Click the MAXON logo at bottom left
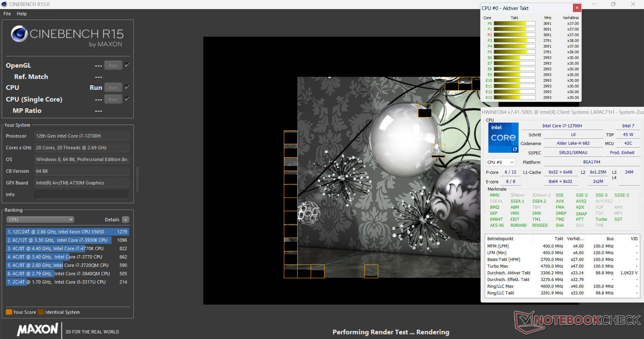The height and width of the screenshot is (339, 644). 38,329
